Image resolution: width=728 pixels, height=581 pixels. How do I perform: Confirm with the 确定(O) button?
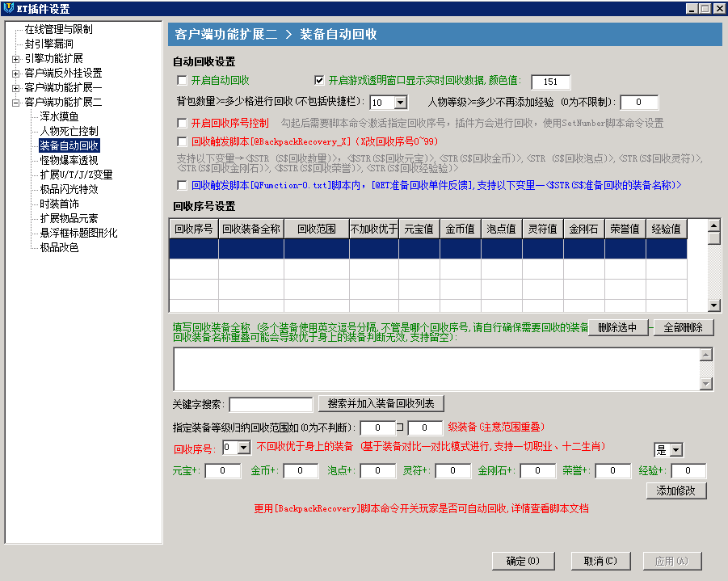click(524, 561)
